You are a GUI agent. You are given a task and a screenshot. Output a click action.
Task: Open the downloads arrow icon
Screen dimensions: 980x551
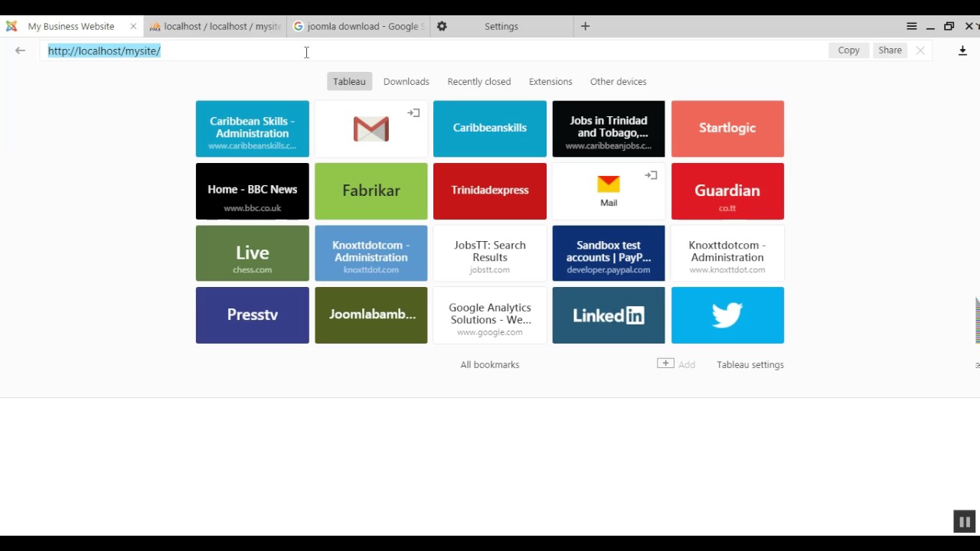[962, 51]
